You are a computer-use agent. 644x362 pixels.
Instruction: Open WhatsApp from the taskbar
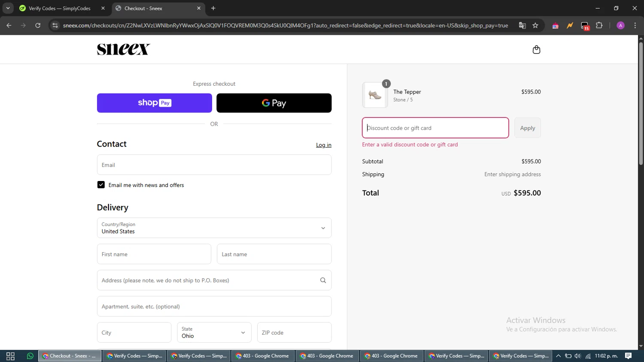click(30, 356)
